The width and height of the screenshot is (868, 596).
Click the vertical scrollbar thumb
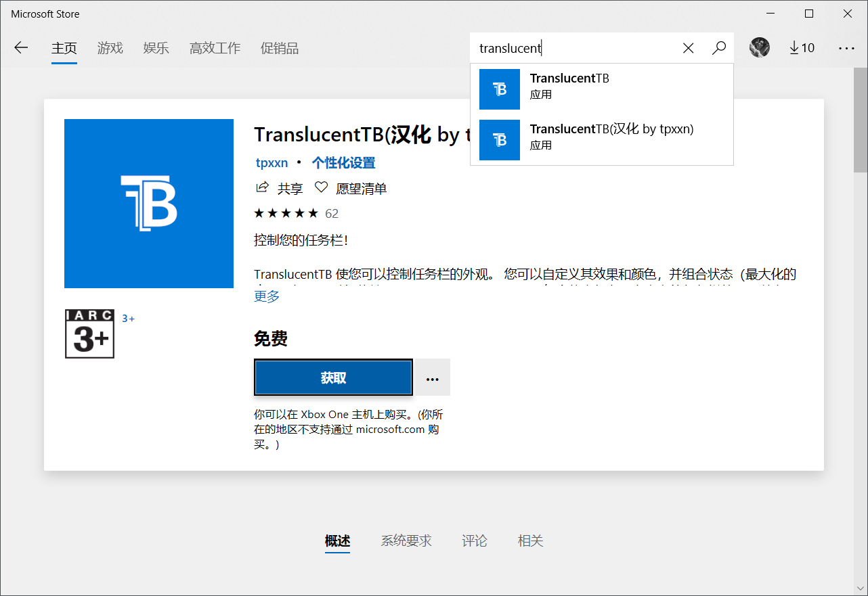[x=861, y=120]
